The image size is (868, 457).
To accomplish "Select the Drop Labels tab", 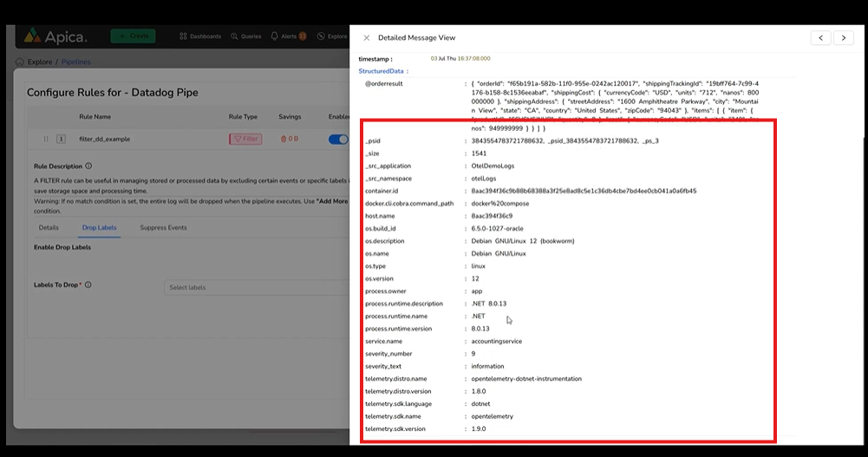I will click(99, 228).
